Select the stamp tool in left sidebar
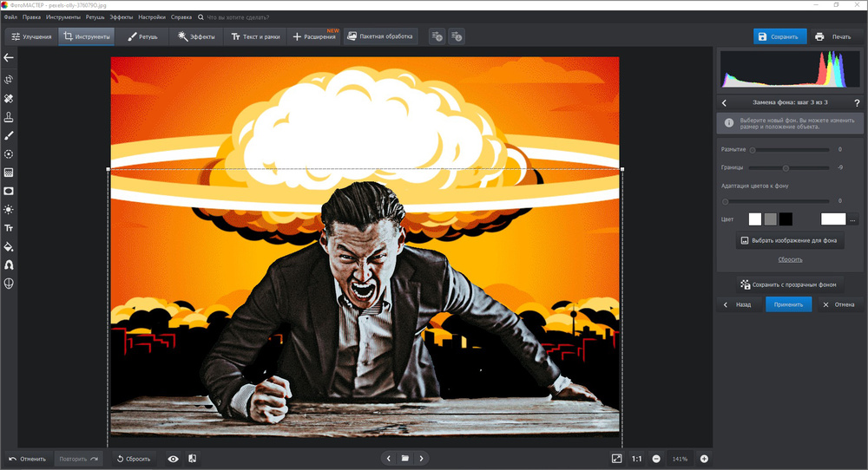 tap(9, 117)
